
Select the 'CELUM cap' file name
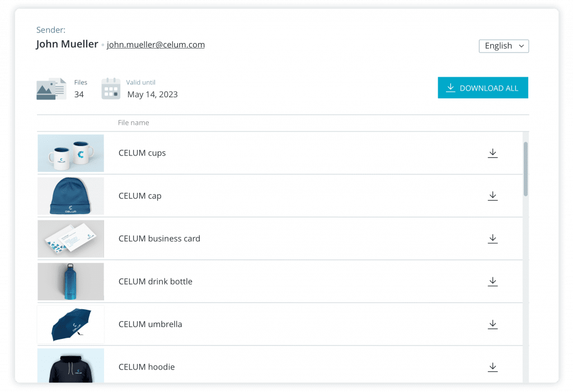click(140, 196)
